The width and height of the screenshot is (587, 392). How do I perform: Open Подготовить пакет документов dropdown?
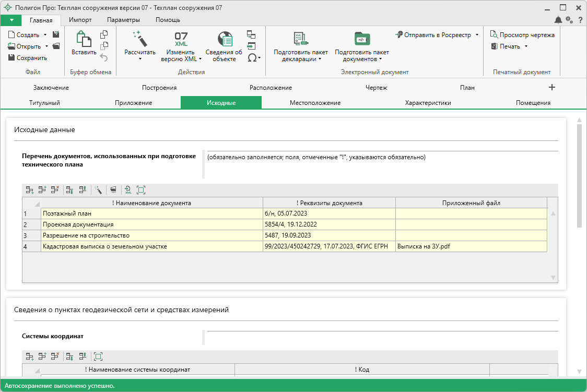pyautogui.click(x=380, y=59)
